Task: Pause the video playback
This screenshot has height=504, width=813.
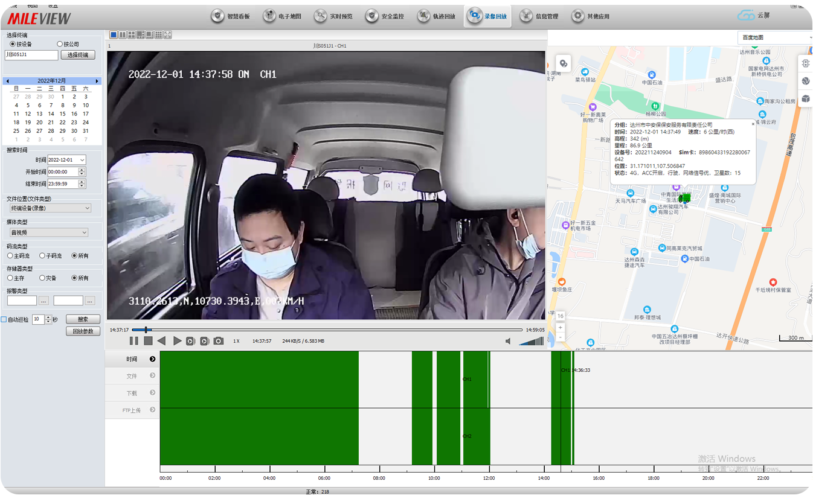Action: pos(133,341)
